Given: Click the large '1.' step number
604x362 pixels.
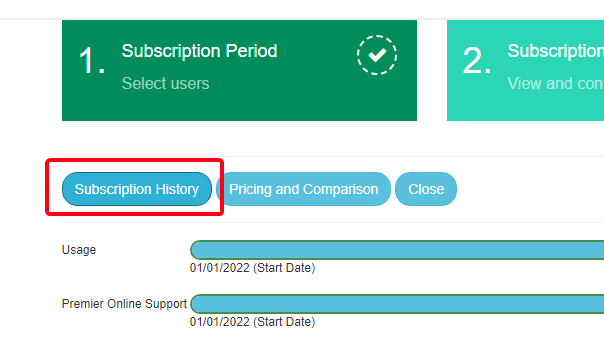Looking at the screenshot, I should click(x=92, y=61).
